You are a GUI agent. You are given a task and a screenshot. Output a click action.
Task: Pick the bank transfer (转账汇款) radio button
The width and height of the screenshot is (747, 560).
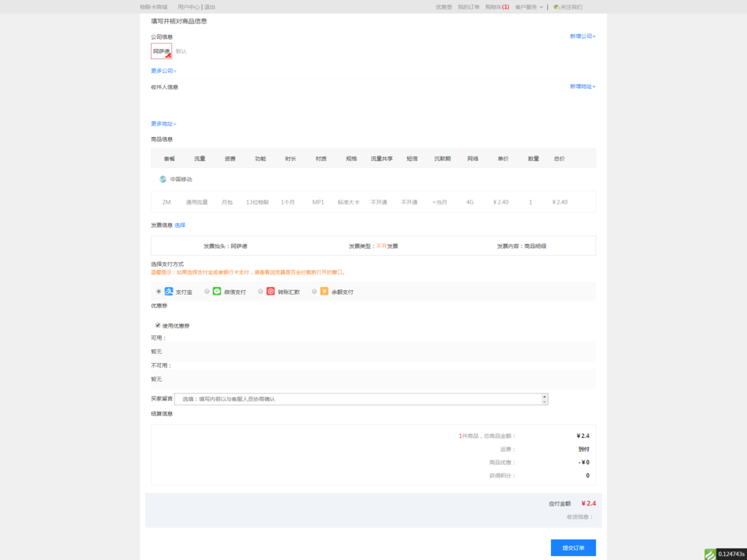tap(261, 292)
